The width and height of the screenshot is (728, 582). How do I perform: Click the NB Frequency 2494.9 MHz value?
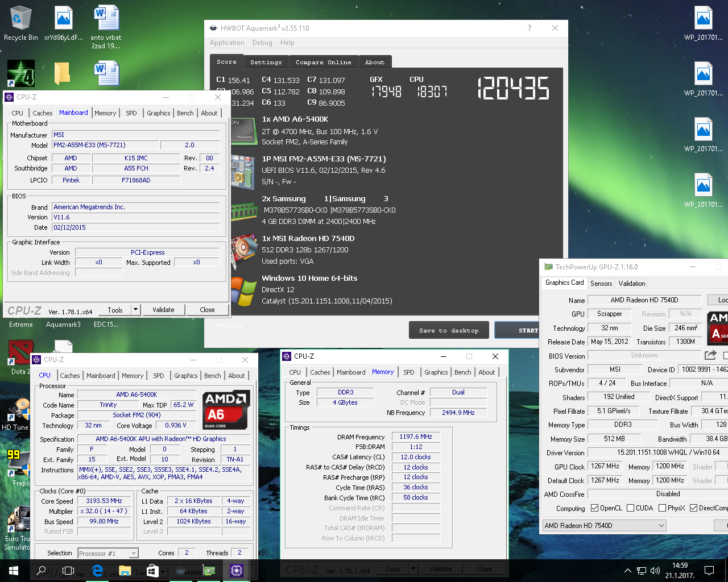[x=458, y=413]
